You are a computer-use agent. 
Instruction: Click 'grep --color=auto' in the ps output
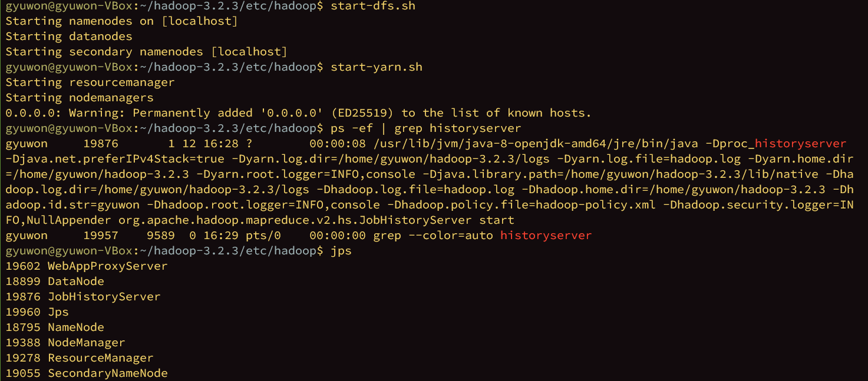433,236
